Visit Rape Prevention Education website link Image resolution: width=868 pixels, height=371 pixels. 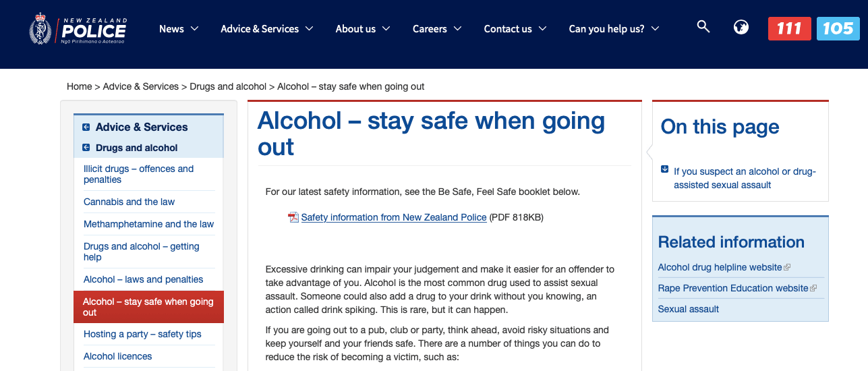pyautogui.click(x=733, y=288)
